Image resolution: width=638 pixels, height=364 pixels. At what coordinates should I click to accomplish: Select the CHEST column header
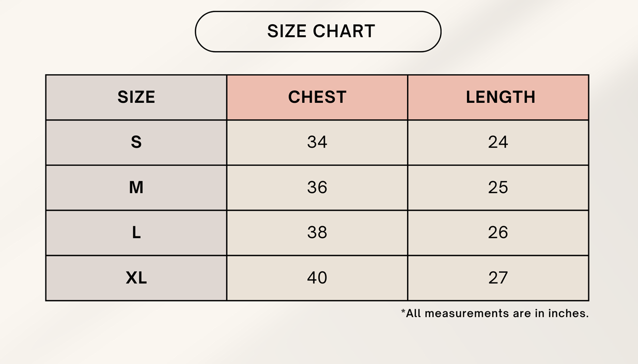pos(317,97)
